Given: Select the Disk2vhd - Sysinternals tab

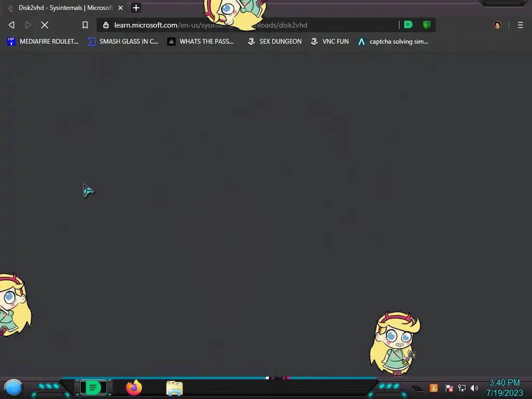Looking at the screenshot, I should (65, 8).
